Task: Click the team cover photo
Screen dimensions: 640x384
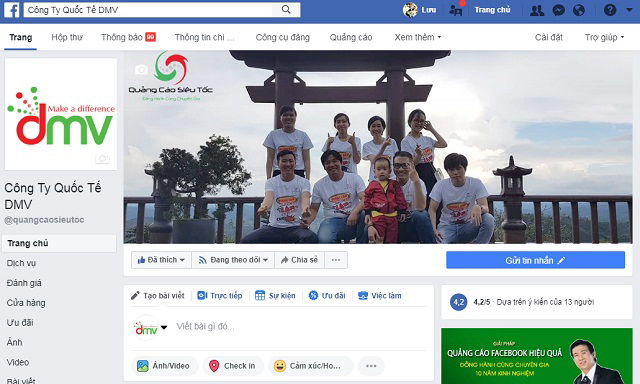Action: [378, 147]
